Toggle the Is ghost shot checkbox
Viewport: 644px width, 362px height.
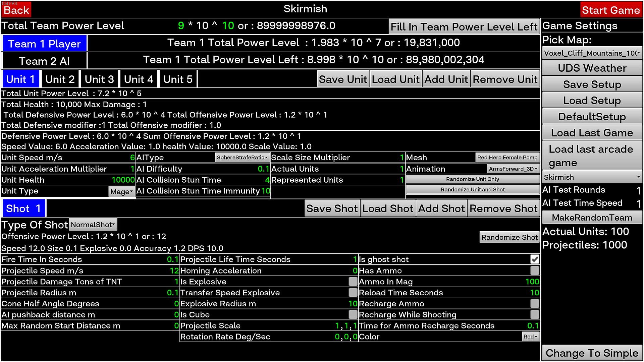[x=535, y=259]
